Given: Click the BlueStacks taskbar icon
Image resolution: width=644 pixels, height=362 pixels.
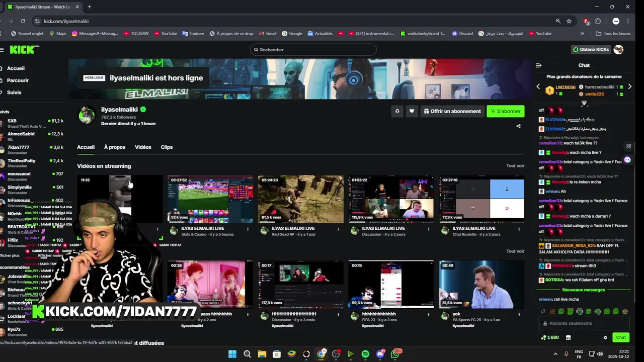Looking at the screenshot, I should pyautogui.click(x=291, y=354).
